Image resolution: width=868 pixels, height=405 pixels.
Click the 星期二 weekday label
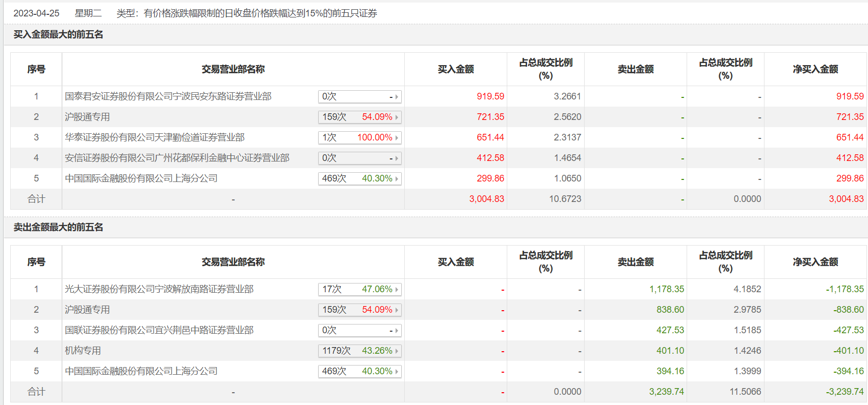[88, 13]
